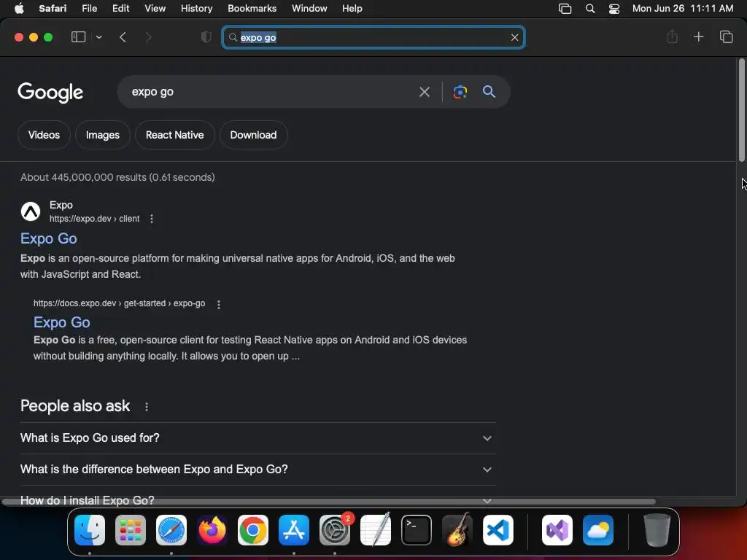Open System Settings from the Dock
This screenshot has width=747, height=560.
(x=335, y=530)
